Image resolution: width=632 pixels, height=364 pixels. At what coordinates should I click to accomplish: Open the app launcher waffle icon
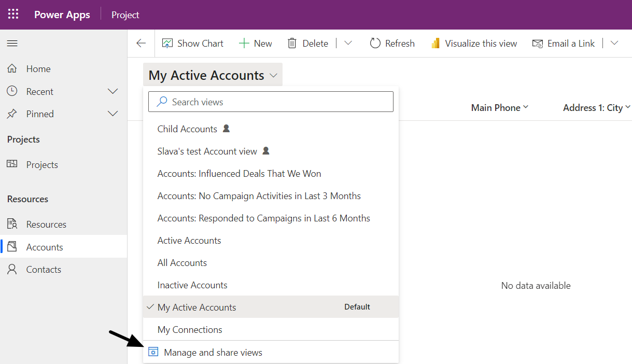point(13,15)
